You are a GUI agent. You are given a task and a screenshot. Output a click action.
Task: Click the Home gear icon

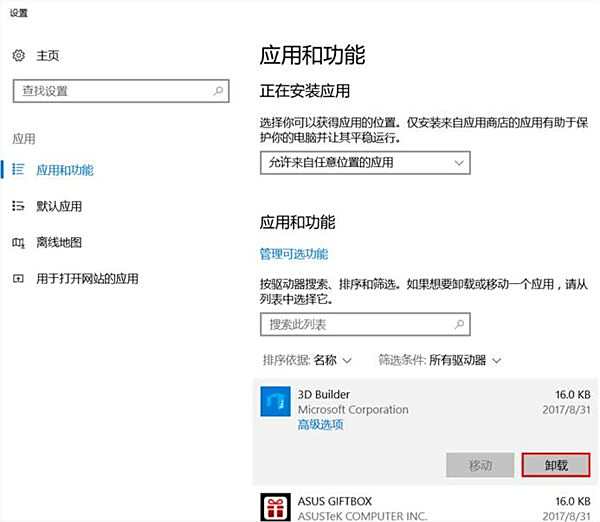pyautogui.click(x=18, y=55)
